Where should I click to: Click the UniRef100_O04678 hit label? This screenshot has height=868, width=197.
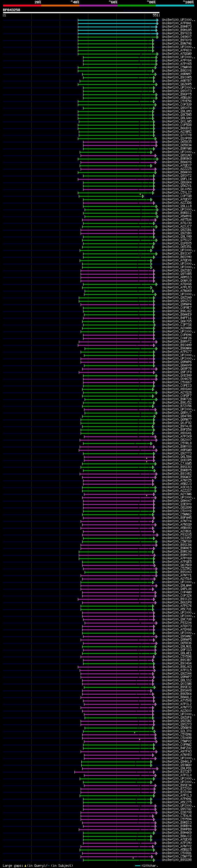177,379
